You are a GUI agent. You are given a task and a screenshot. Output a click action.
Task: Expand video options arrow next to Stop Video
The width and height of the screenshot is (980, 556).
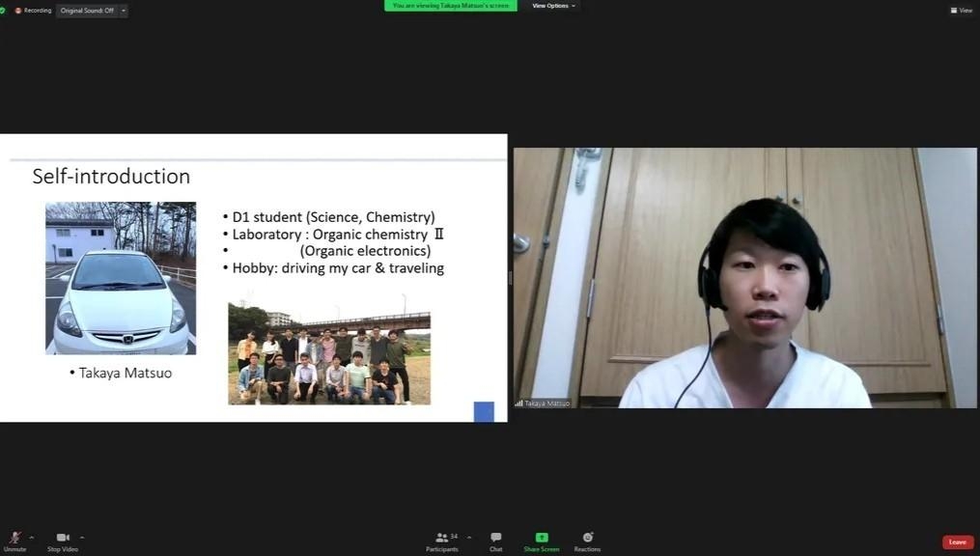82,537
